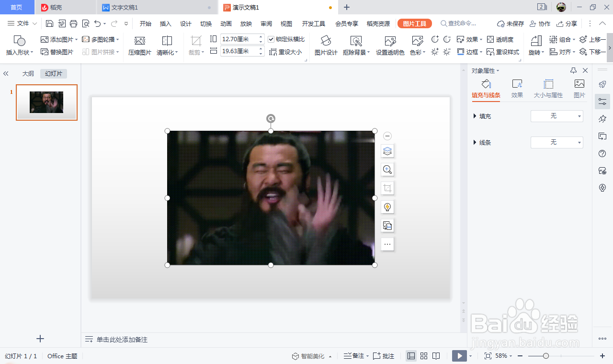The image size is (613, 364).
Task: Open Print Preview from quick toolbar
Action: point(86,23)
